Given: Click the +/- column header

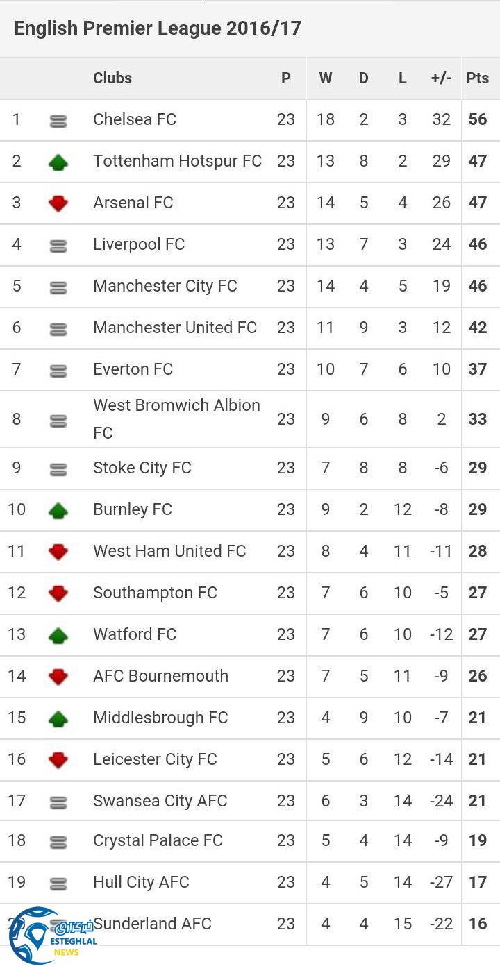Looking at the screenshot, I should click(x=442, y=78).
